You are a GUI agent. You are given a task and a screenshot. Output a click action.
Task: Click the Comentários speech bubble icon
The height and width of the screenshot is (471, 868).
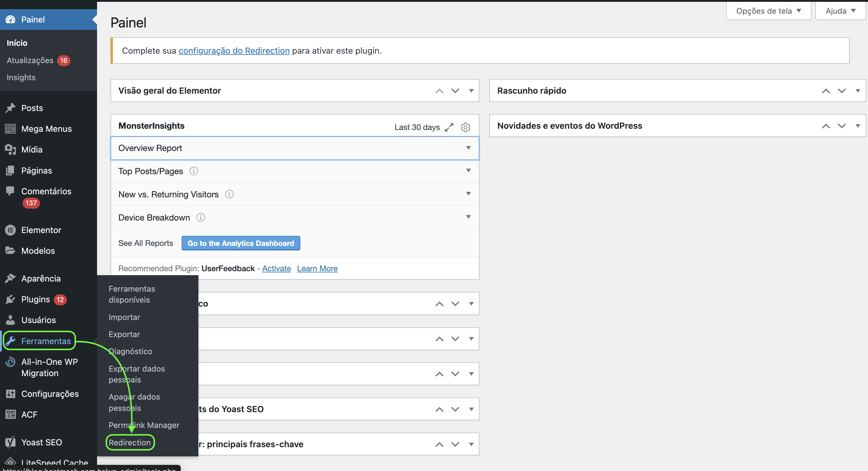pyautogui.click(x=10, y=191)
